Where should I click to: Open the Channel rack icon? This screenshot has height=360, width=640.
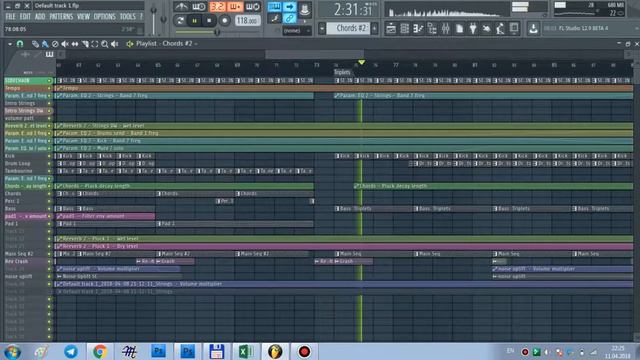coord(404,28)
